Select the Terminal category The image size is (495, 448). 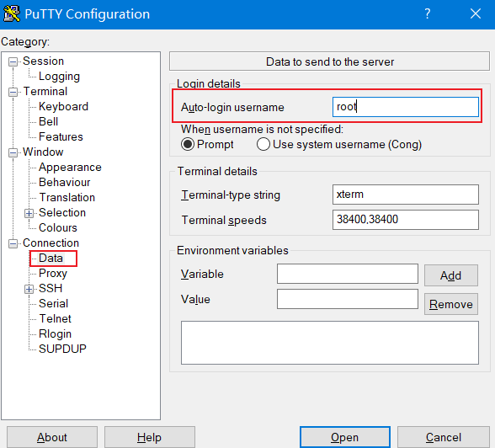pyautogui.click(x=45, y=91)
